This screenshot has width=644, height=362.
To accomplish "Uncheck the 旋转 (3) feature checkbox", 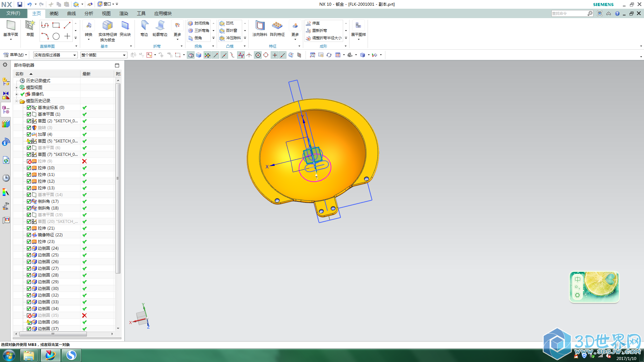I will pyautogui.click(x=29, y=128).
